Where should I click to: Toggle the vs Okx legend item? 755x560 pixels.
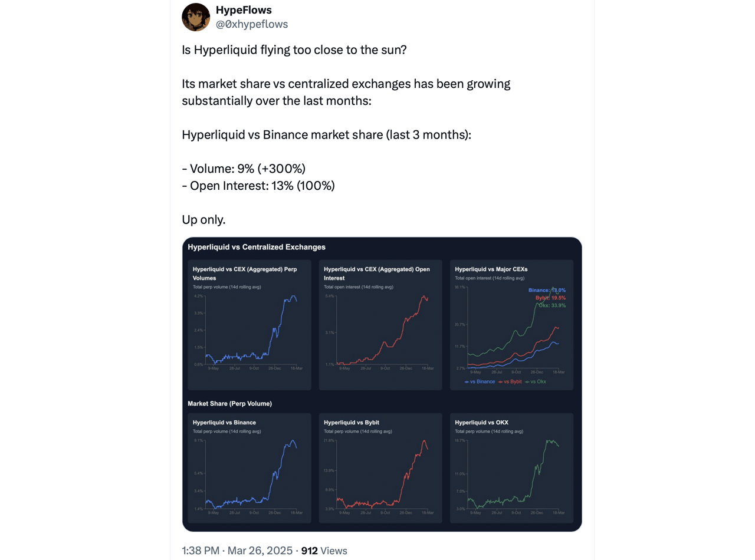[536, 382]
